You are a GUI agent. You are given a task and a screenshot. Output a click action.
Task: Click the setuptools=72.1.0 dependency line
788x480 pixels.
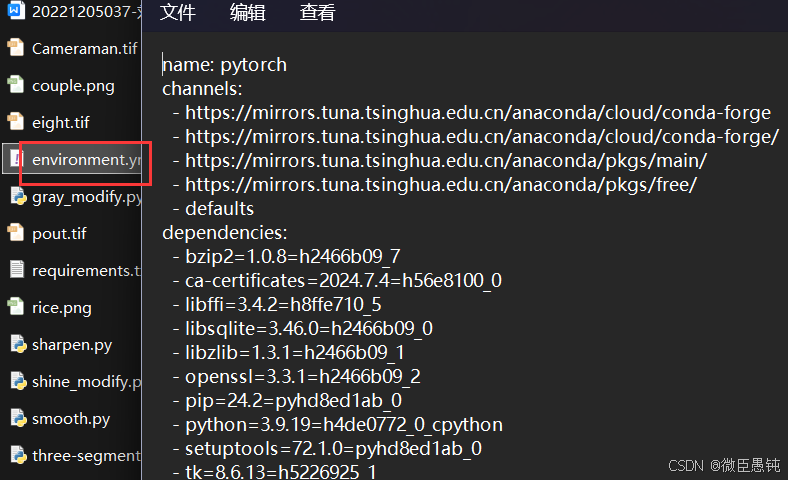pyautogui.click(x=327, y=449)
